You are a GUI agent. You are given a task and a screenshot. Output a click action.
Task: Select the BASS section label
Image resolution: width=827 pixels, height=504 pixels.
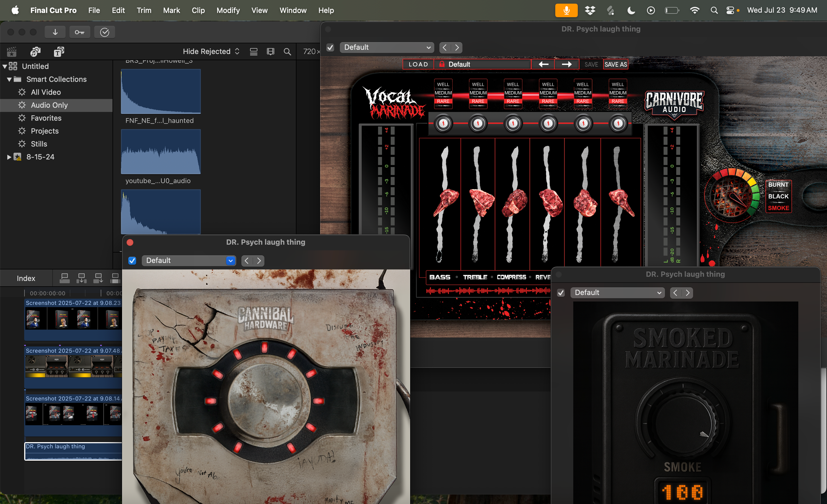[x=440, y=277]
